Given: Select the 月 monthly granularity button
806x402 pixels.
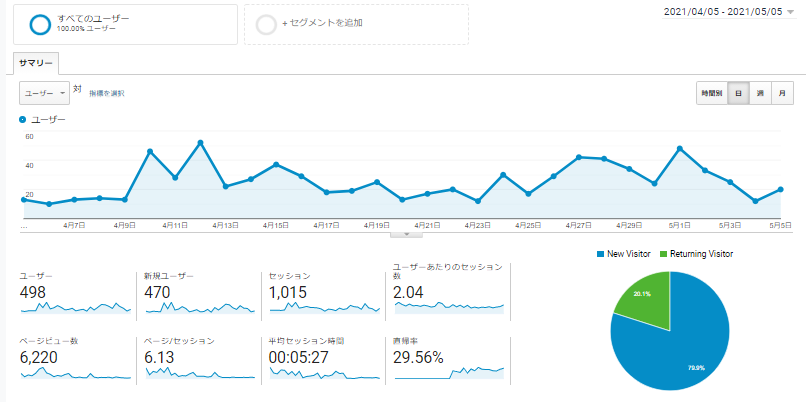Looking at the screenshot, I should pyautogui.click(x=782, y=93).
